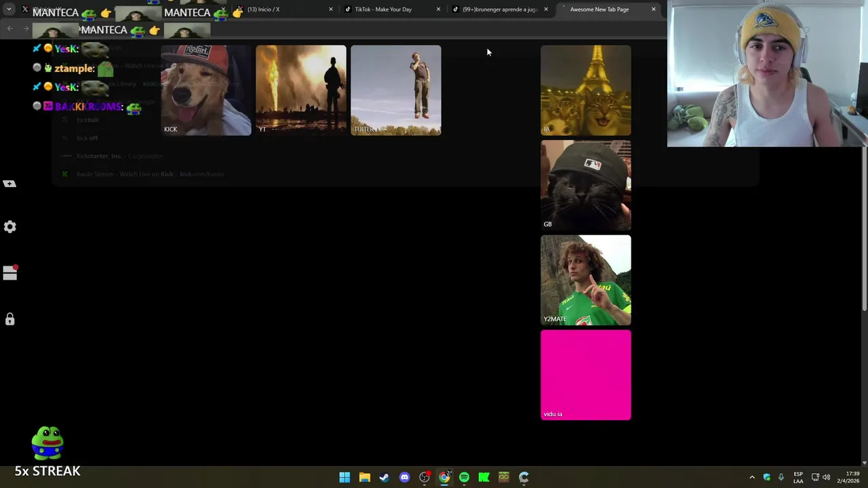Open the network tray icon
Image resolution: width=868 pixels, height=488 pixels.
815,477
